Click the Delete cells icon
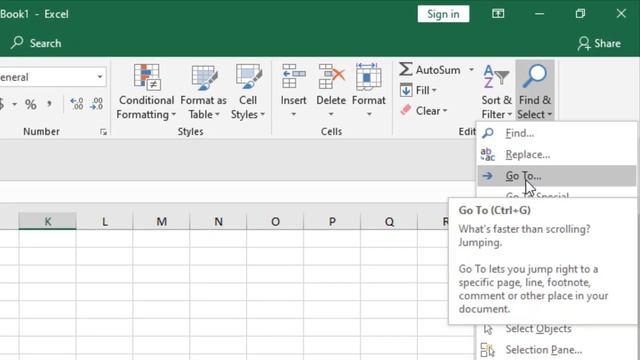This screenshot has height=360, width=640. [x=331, y=76]
